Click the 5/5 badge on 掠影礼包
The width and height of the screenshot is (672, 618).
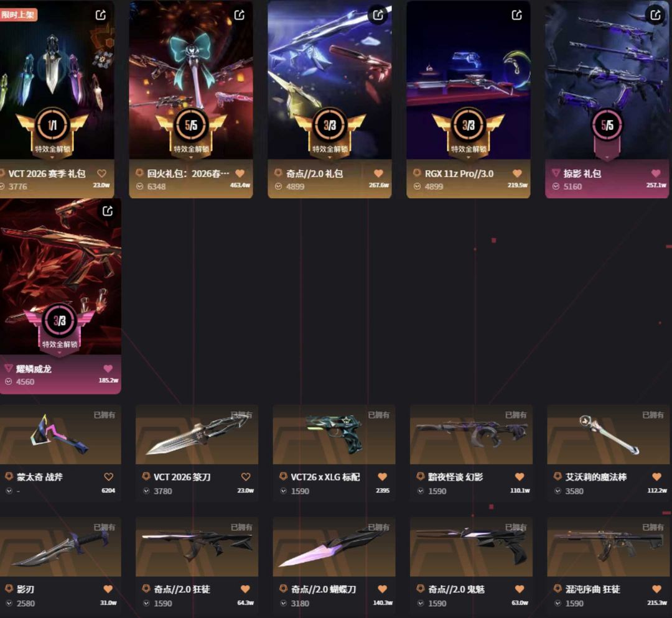tap(607, 125)
